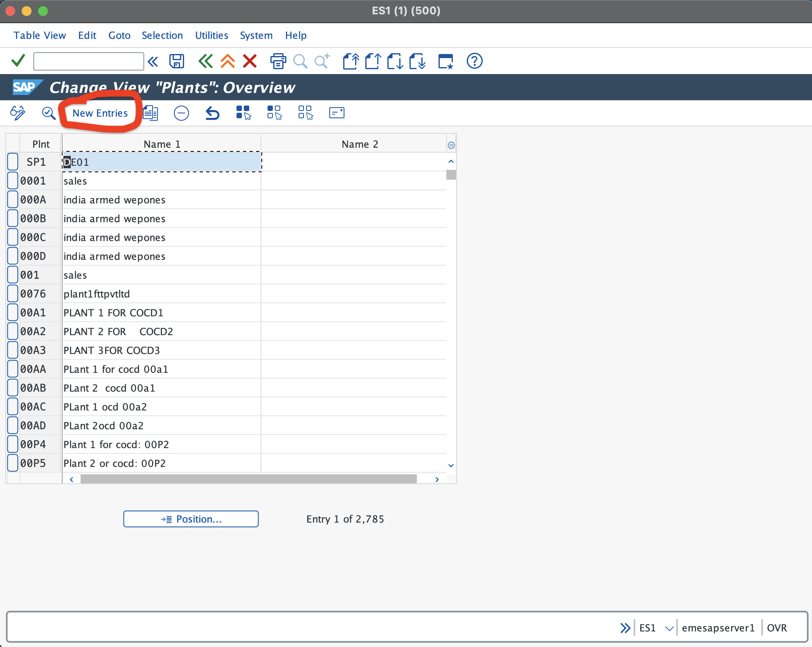Screen dimensions: 812x647
Task: Open the System menu
Action: (256, 36)
